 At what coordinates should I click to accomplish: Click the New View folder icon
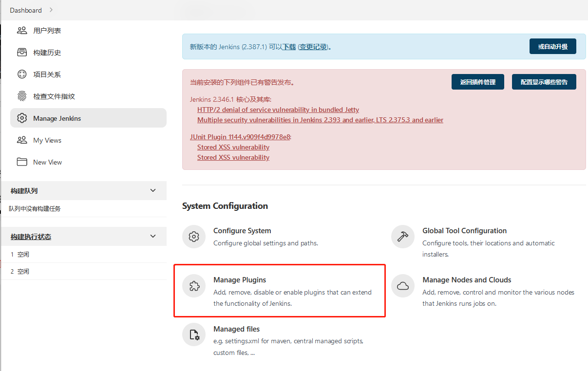coord(22,162)
